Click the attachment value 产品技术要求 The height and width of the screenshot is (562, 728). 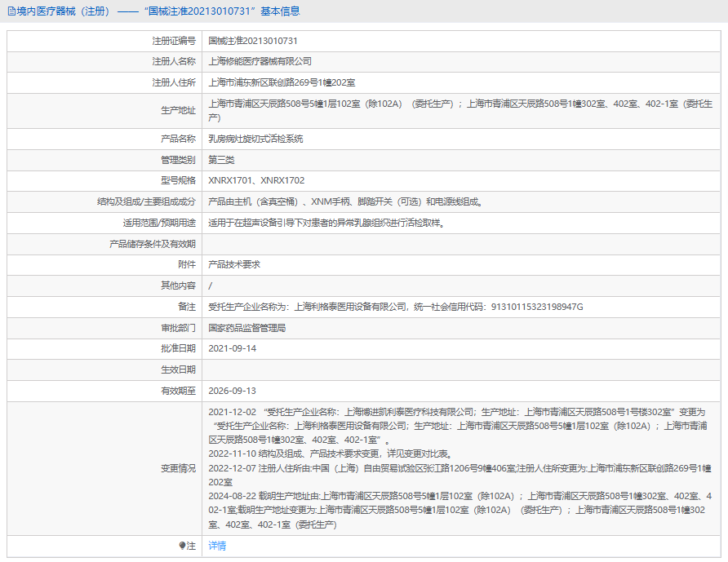coord(234,264)
